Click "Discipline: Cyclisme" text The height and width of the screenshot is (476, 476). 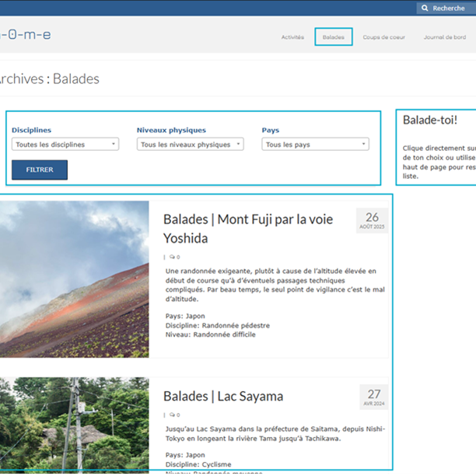[x=198, y=464]
